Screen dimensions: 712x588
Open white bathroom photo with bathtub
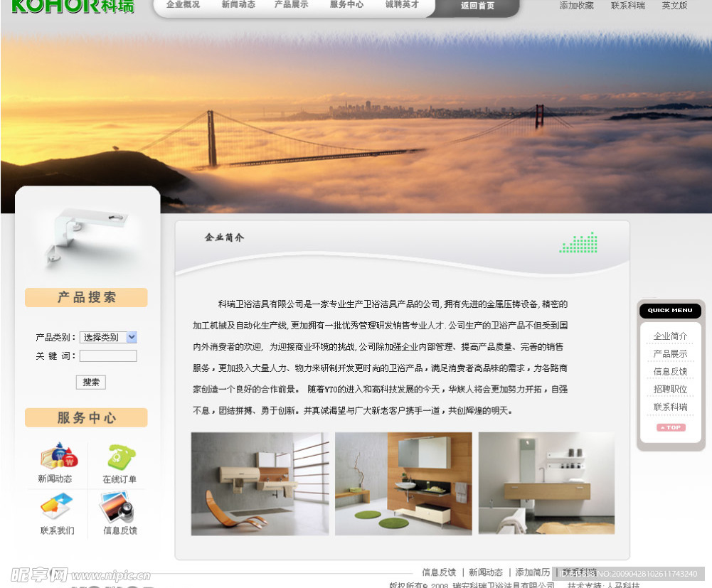tap(547, 483)
